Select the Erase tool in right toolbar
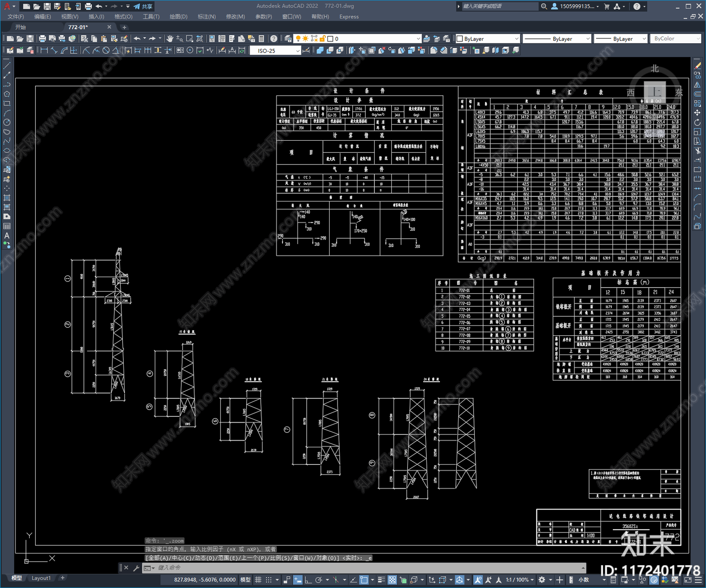This screenshot has height=588, width=706. pos(697,66)
